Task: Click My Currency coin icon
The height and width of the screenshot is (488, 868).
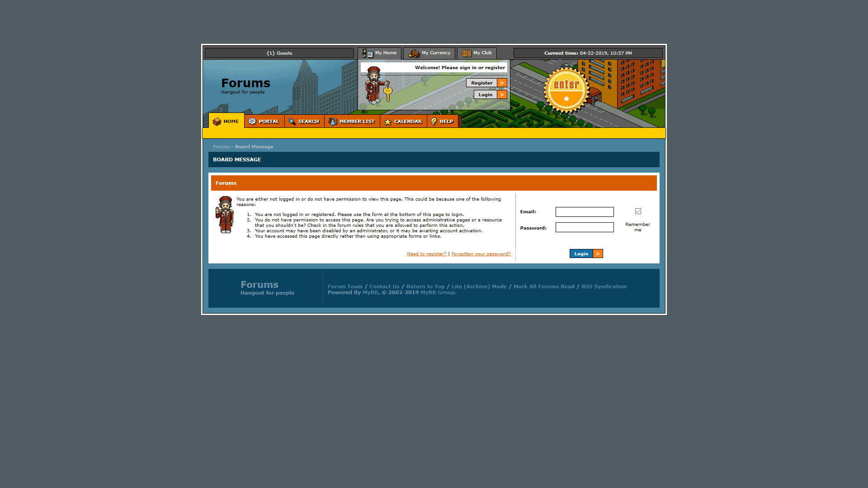Action: coord(413,52)
